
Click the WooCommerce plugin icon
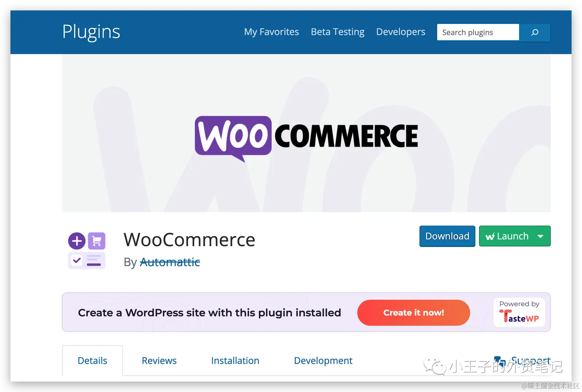[87, 251]
